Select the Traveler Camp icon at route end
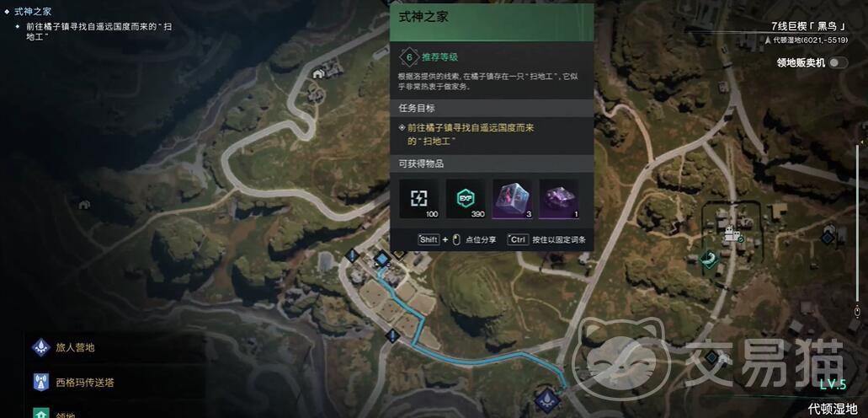868x418 pixels. [x=548, y=399]
